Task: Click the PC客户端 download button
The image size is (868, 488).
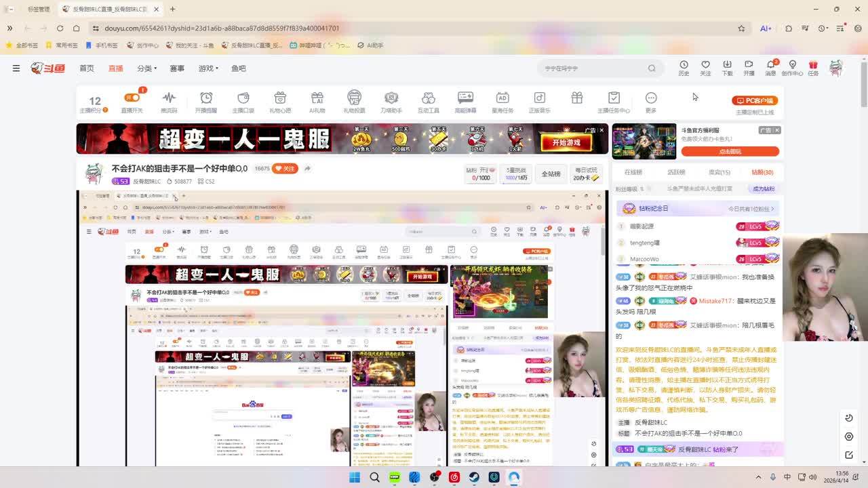Action: 755,100
